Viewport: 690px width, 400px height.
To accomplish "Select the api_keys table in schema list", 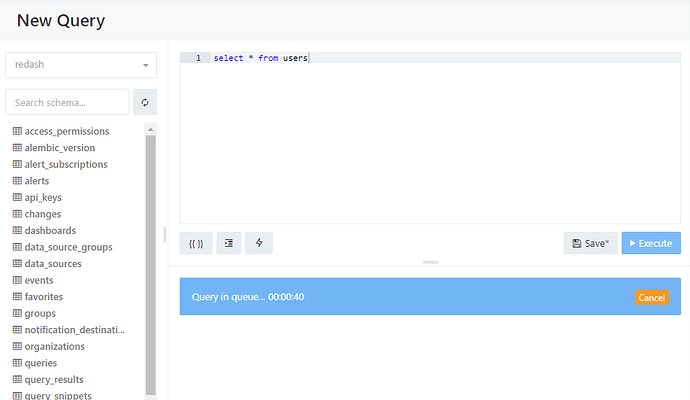I will click(x=37, y=198).
